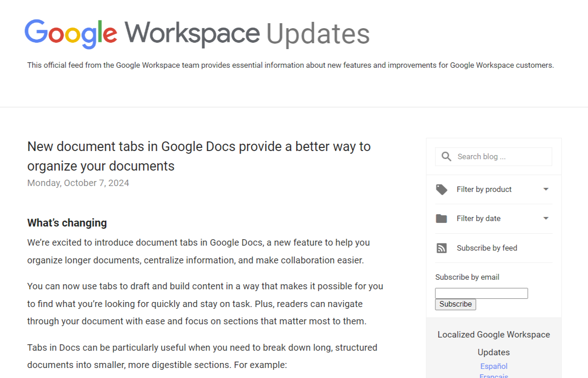
Task: Click inside the Search blog field
Action: pyautogui.click(x=496, y=156)
